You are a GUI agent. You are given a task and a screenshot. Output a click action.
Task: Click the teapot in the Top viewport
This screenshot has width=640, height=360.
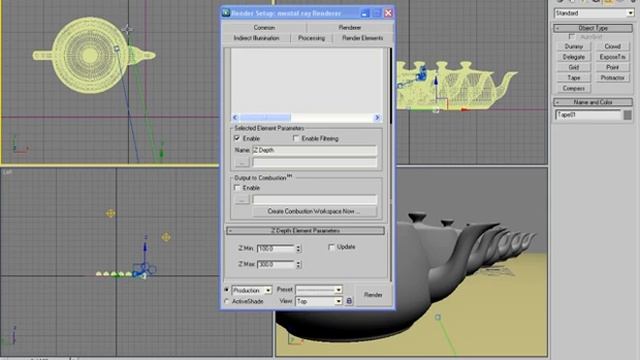point(91,56)
